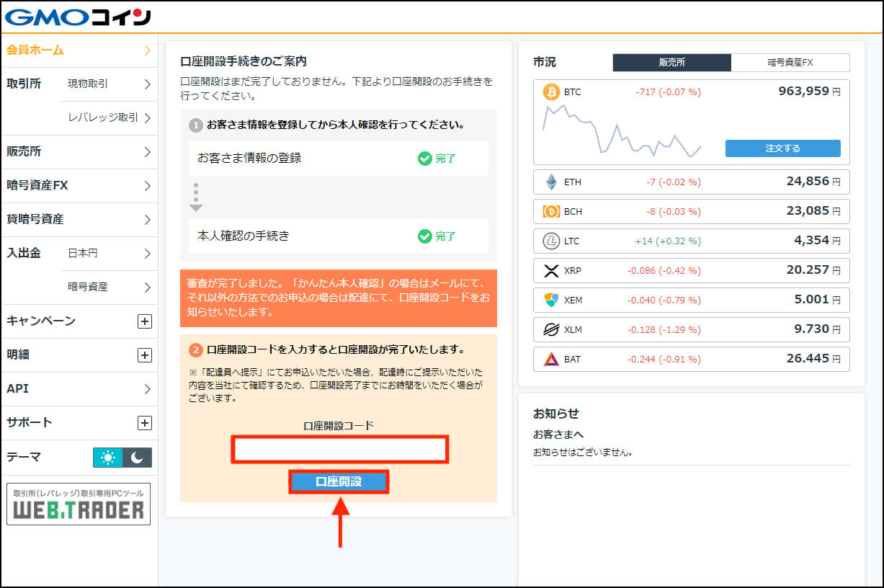Click BTC change -717 (-0.07 %)
Screen dimensions: 884x588
tap(668, 92)
